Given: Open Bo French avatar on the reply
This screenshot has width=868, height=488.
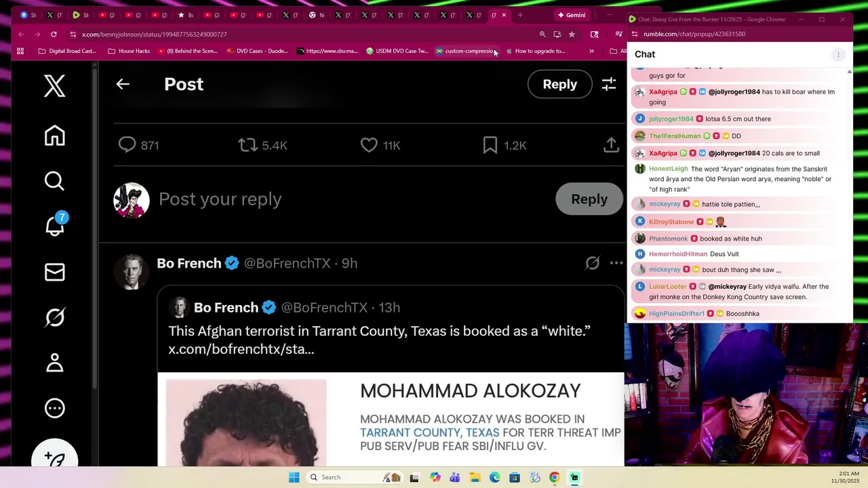Looking at the screenshot, I should point(131,272).
